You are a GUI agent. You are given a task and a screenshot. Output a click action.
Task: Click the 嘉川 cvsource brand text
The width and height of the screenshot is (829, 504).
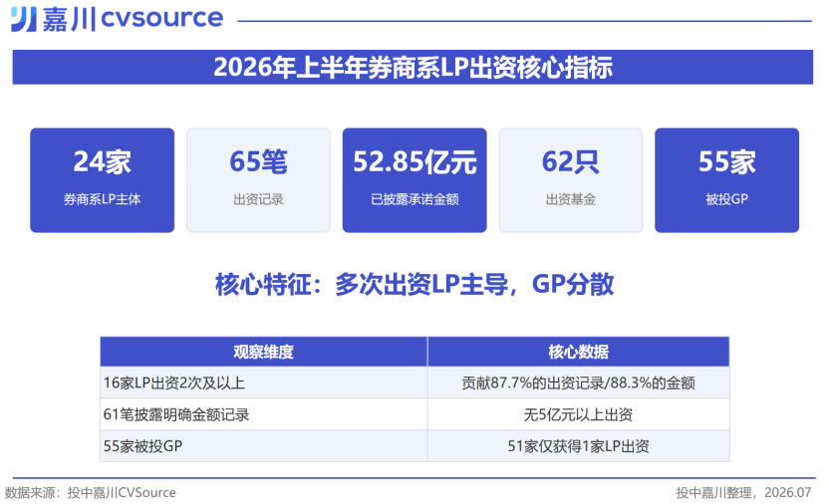pos(133,19)
